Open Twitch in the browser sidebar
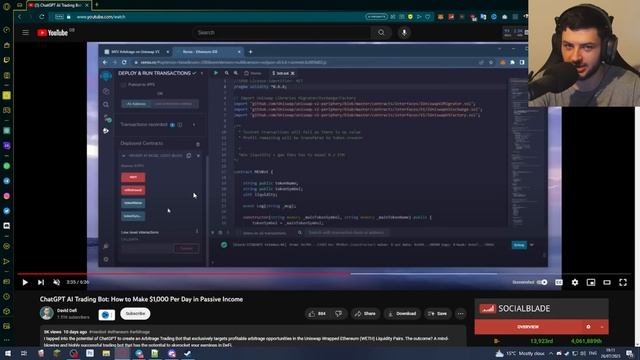Viewport: 640px width, 360px height. (7, 60)
